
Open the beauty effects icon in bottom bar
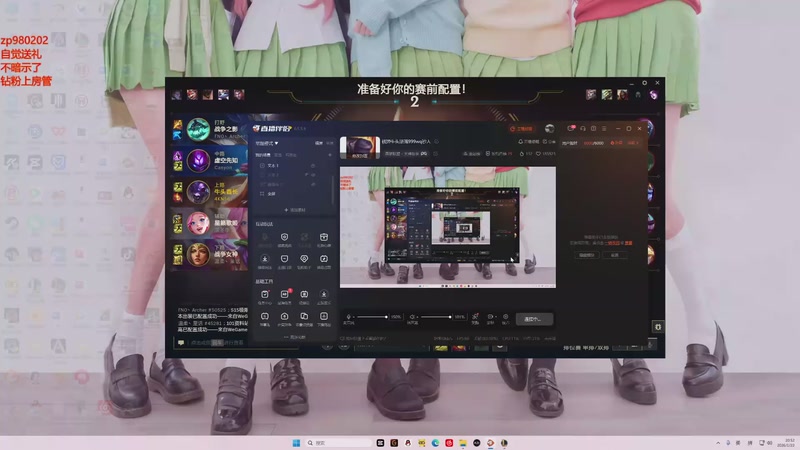pyautogui.click(x=475, y=317)
